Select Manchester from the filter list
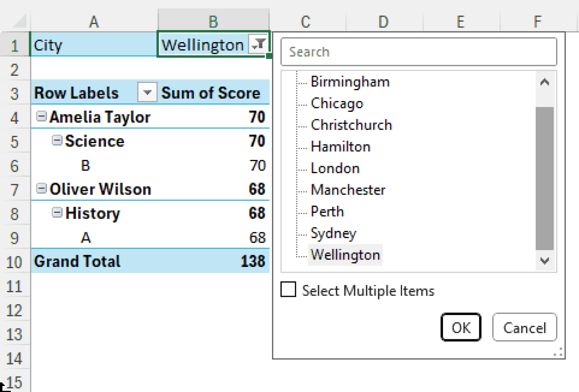The height and width of the screenshot is (392, 579). 348,190
